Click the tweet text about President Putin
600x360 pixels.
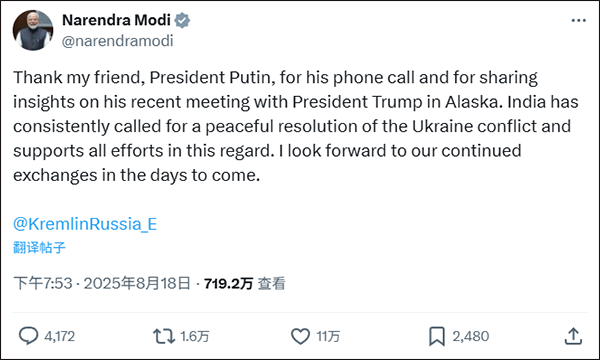[x=295, y=126]
